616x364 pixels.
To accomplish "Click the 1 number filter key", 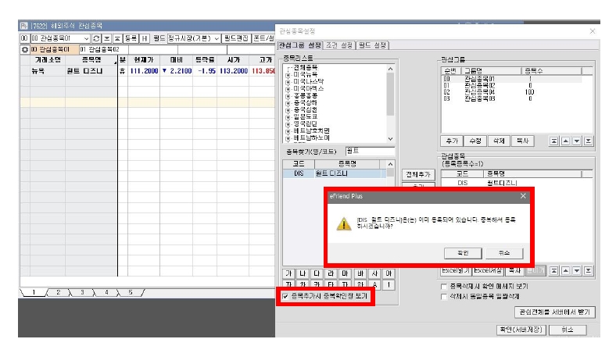I will [x=389, y=284].
